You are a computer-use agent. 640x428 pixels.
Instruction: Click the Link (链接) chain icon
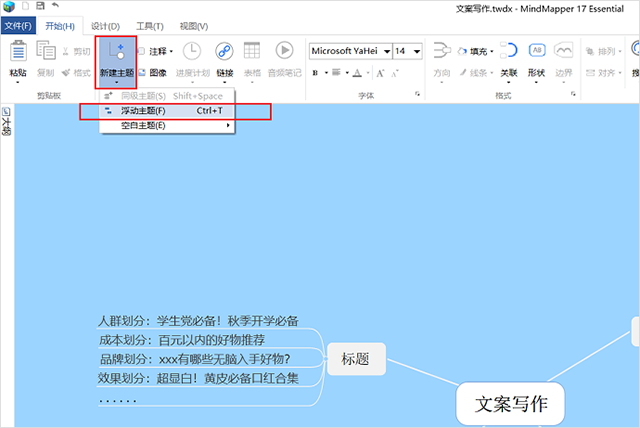(224, 52)
